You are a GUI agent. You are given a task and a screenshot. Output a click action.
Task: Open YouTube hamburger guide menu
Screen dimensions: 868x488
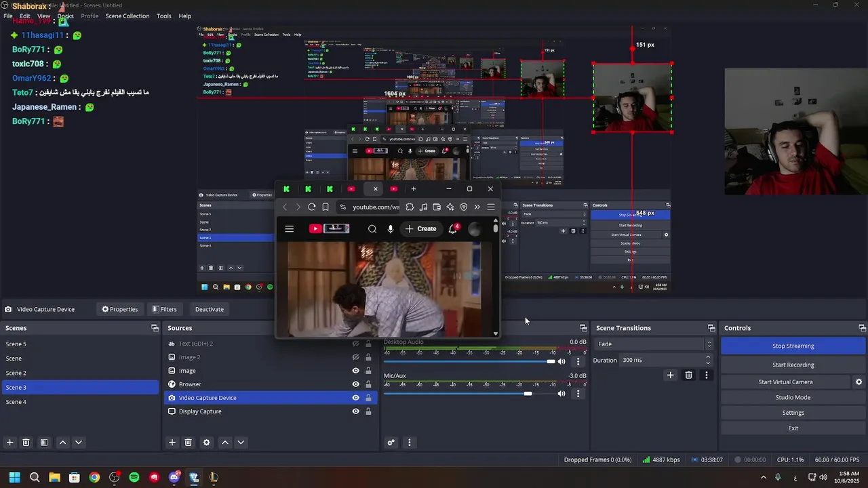[x=290, y=228]
